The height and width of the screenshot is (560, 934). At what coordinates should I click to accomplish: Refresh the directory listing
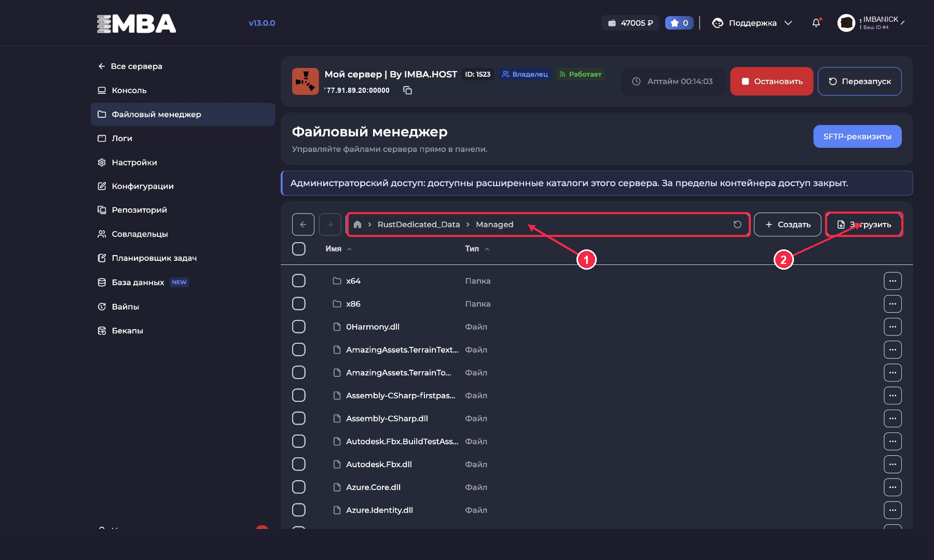(737, 225)
